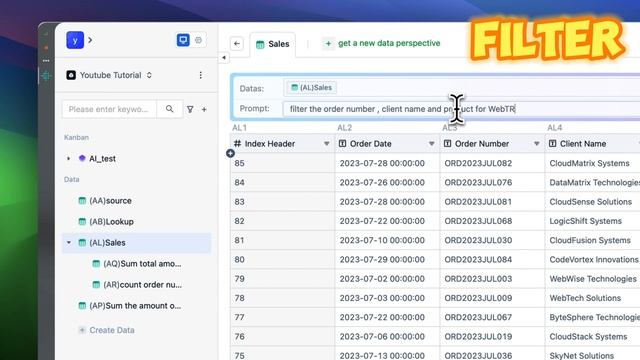
Task: Open the three-dot menu beside Youtube Tutorial
Action: tap(200, 75)
